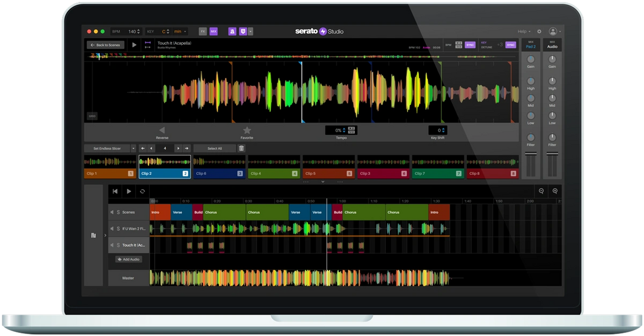Click the Select All button
This screenshot has width=644, height=336.
tap(215, 149)
